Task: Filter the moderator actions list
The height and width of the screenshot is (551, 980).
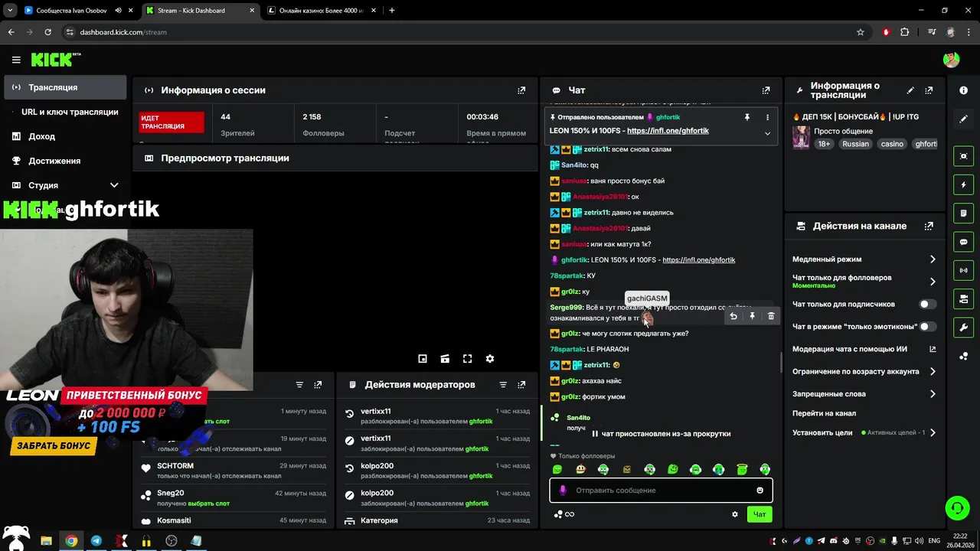Action: (x=503, y=385)
